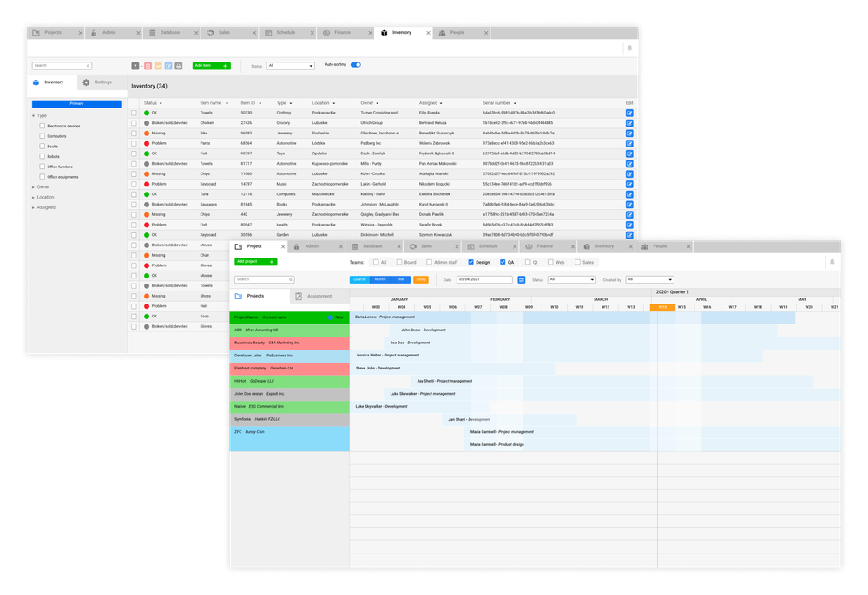Open the notification icon at top right
Screen dimensions: 868x595
[832, 261]
